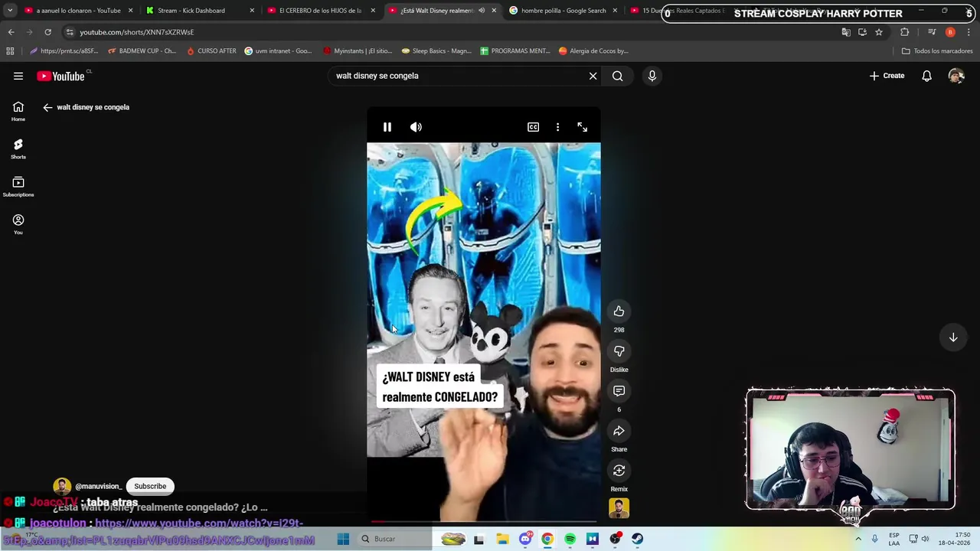Screen dimensions: 980x551
Task: Go to the YouTube home logo
Action: [x=61, y=76]
